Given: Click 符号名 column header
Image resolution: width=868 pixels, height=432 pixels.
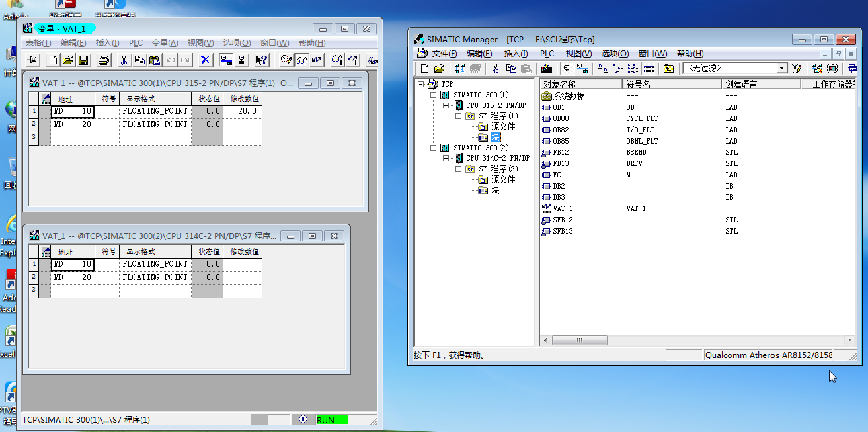Looking at the screenshot, I should pyautogui.click(x=672, y=84).
